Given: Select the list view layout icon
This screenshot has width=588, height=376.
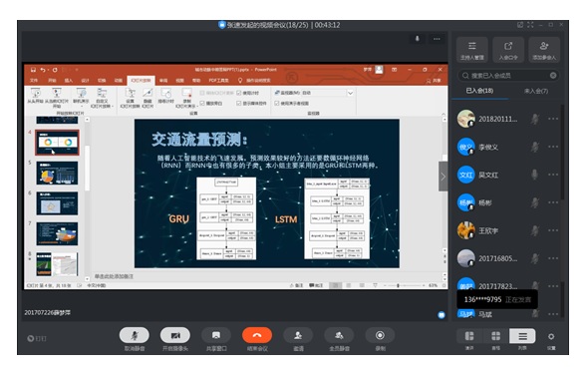Looking at the screenshot, I should point(522,336).
